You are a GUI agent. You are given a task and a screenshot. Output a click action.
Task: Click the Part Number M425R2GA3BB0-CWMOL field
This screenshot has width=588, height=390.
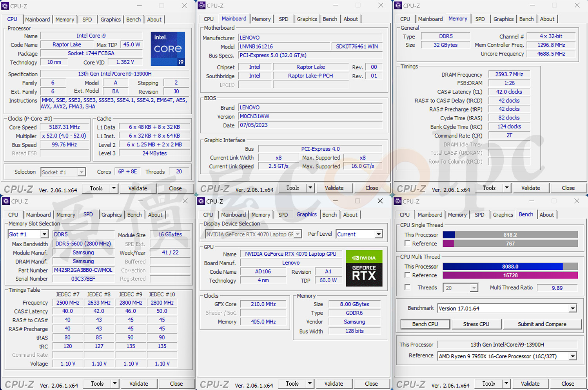coord(83,270)
